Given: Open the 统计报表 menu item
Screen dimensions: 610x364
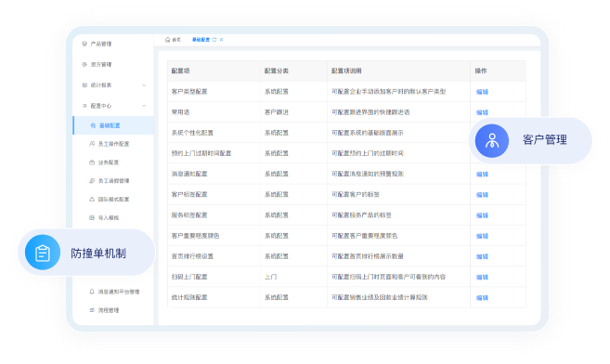Looking at the screenshot, I should tap(101, 85).
